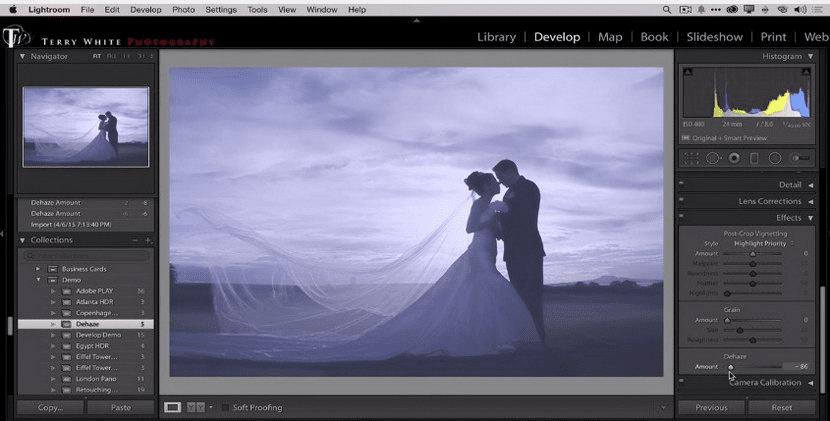This screenshot has width=830, height=421.
Task: Open the vignette Style dropdown
Action: 763,244
